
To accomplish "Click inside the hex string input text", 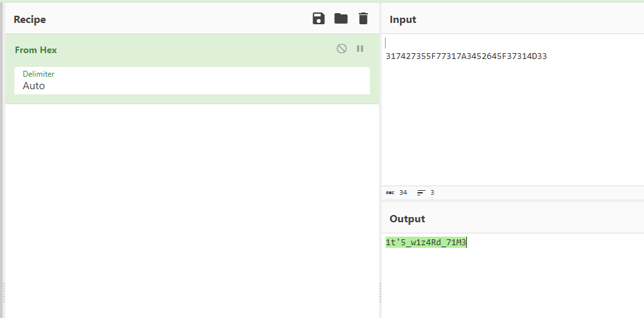I will click(x=466, y=56).
